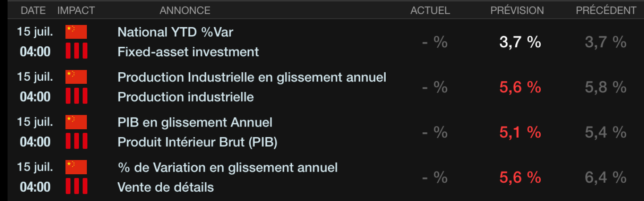Click red impact bars for Fixed-asset investment
The image size is (644, 201).
click(76, 51)
